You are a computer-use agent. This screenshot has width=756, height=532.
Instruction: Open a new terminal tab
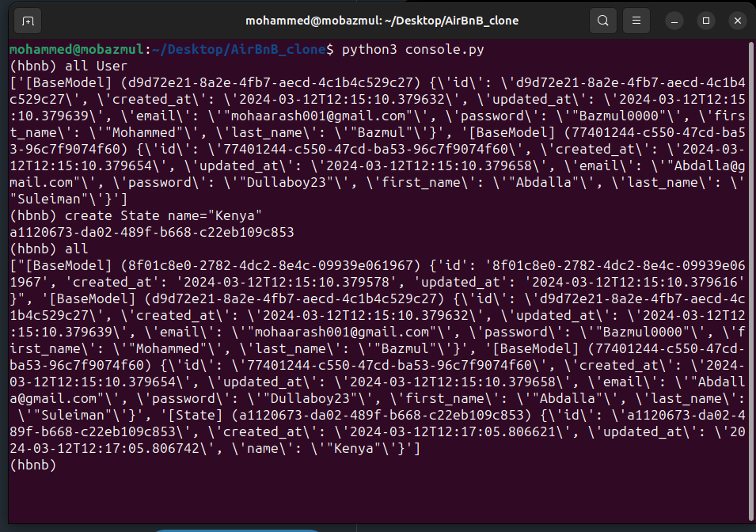point(28,21)
